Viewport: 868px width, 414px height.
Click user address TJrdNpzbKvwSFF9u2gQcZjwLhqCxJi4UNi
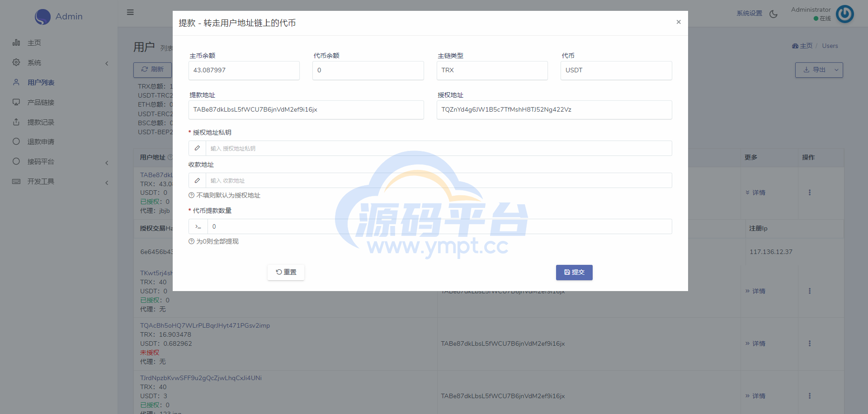pos(201,378)
